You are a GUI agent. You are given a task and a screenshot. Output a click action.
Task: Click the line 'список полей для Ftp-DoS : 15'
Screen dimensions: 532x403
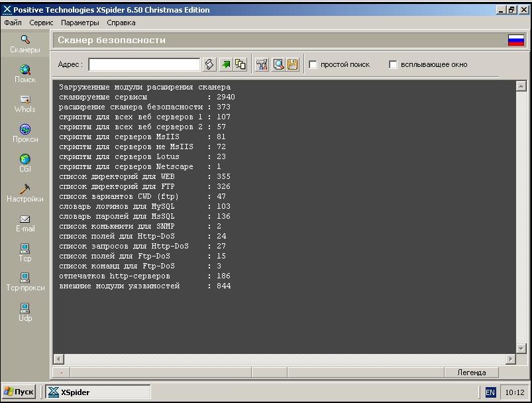point(142,256)
